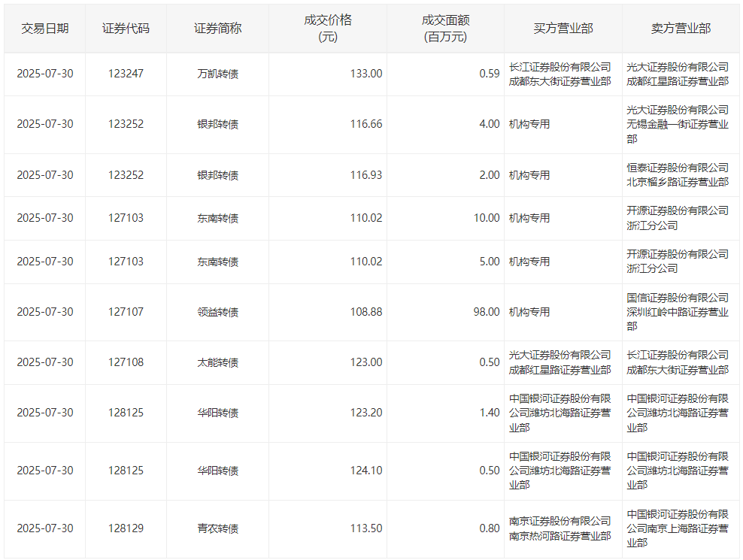Click price value 116.93
The height and width of the screenshot is (560, 743).
365,175
